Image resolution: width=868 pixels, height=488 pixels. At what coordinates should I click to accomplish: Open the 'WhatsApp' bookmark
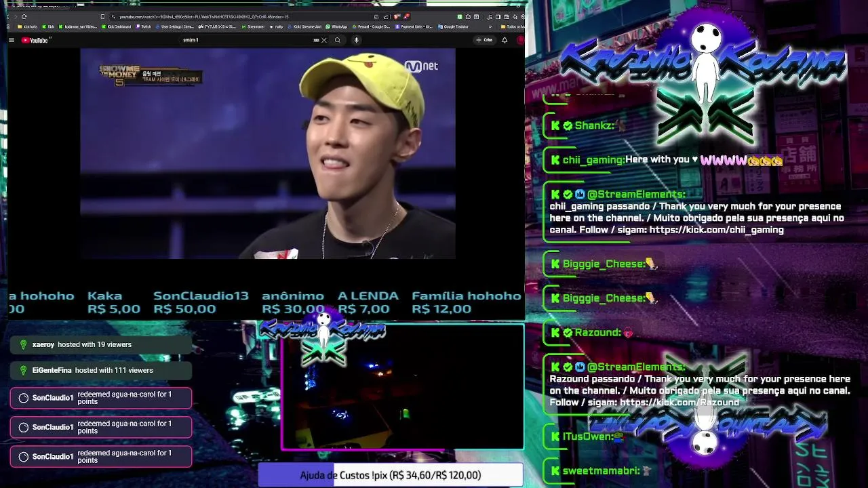click(x=336, y=26)
